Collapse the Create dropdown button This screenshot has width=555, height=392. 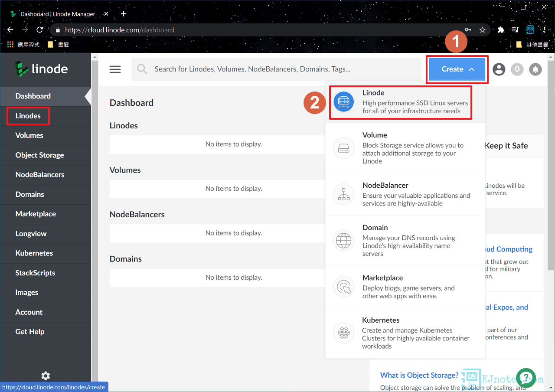point(458,69)
